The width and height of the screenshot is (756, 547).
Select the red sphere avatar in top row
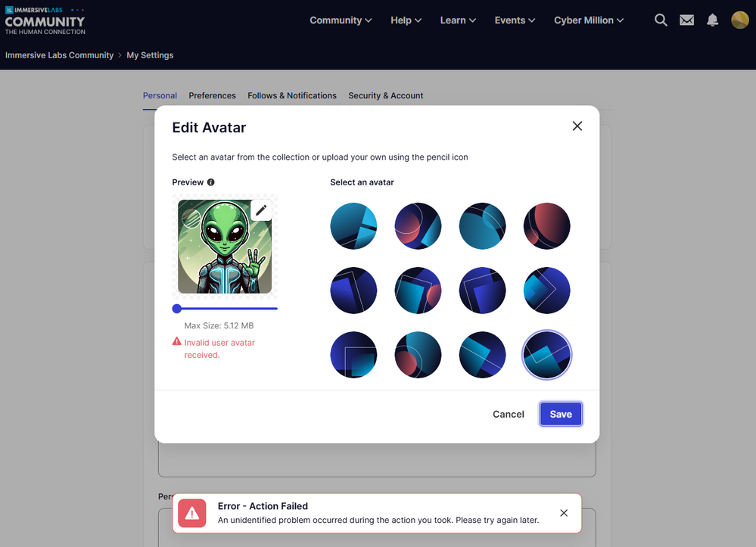pos(546,226)
